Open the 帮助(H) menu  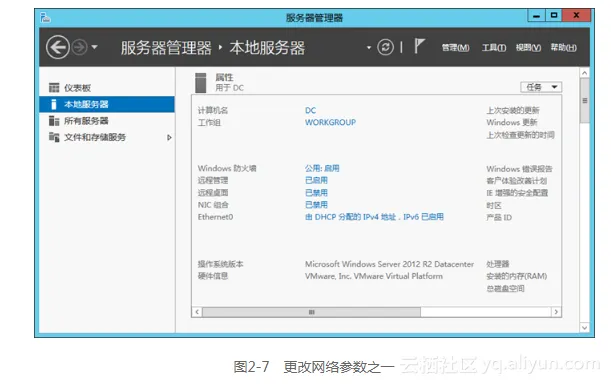563,48
